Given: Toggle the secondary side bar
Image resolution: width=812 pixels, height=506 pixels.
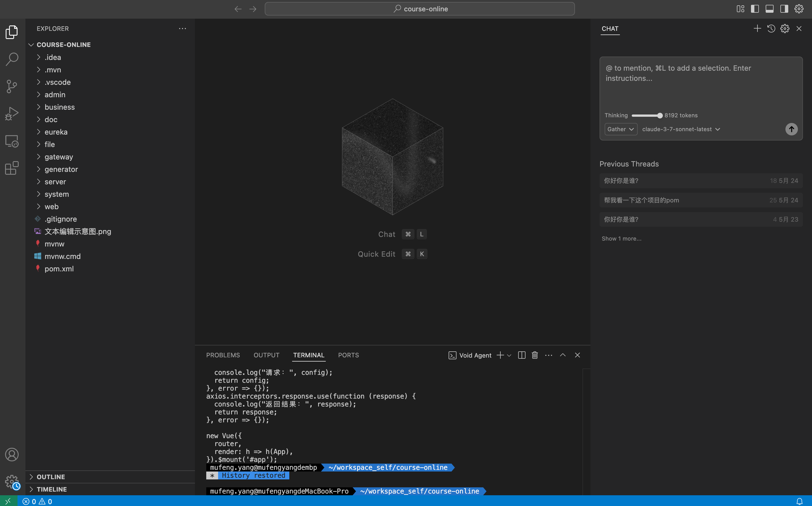Looking at the screenshot, I should pyautogui.click(x=784, y=9).
